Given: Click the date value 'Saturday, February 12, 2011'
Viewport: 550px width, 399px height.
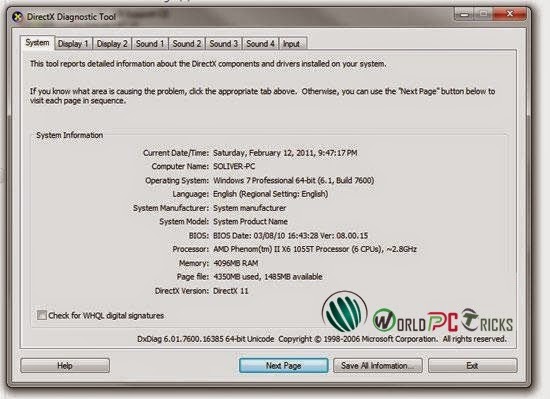Looking at the screenshot, I should [263, 153].
